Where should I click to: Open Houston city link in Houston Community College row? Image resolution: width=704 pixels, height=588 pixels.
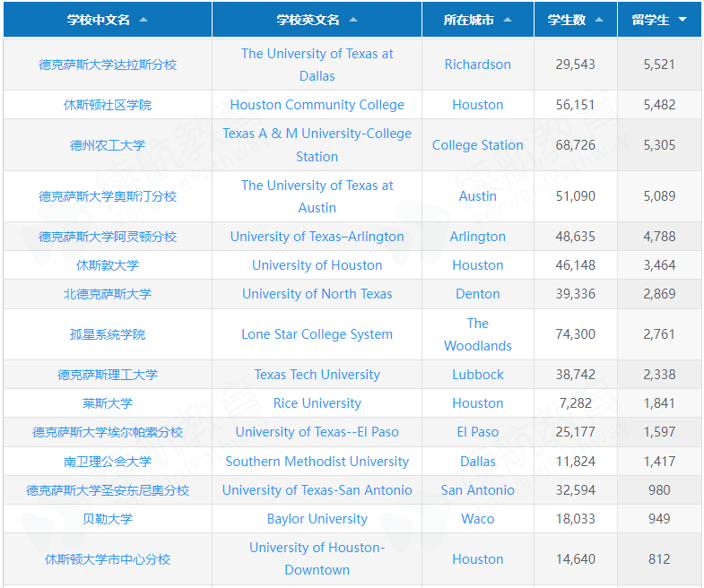tap(478, 105)
